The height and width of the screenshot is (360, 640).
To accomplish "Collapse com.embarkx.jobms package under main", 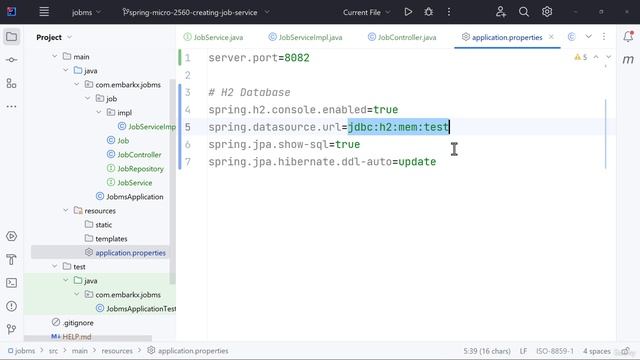I will click(x=77, y=84).
